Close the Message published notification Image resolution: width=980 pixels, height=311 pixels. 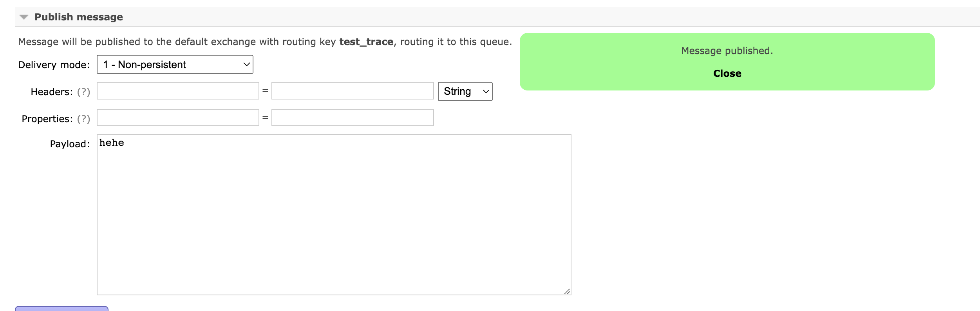tap(727, 74)
